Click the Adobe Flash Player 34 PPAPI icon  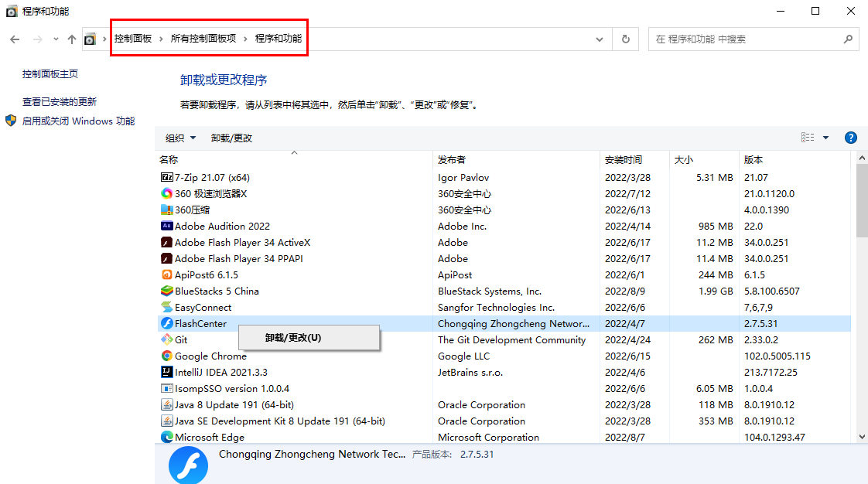coord(166,258)
